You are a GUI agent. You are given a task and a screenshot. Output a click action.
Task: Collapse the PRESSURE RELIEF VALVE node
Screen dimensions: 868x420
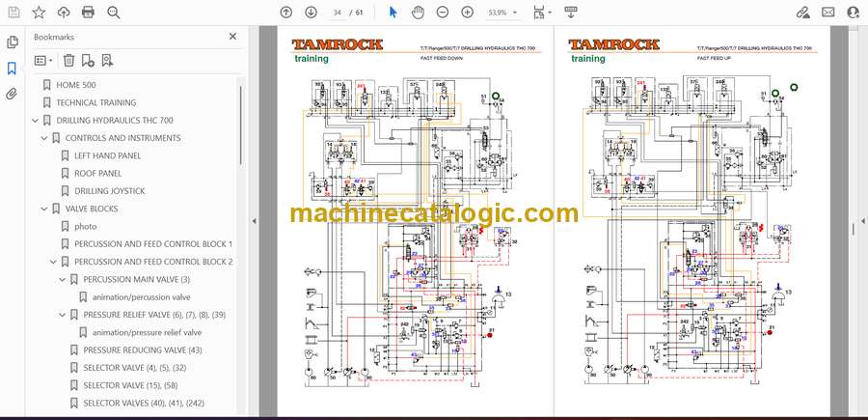(x=63, y=315)
